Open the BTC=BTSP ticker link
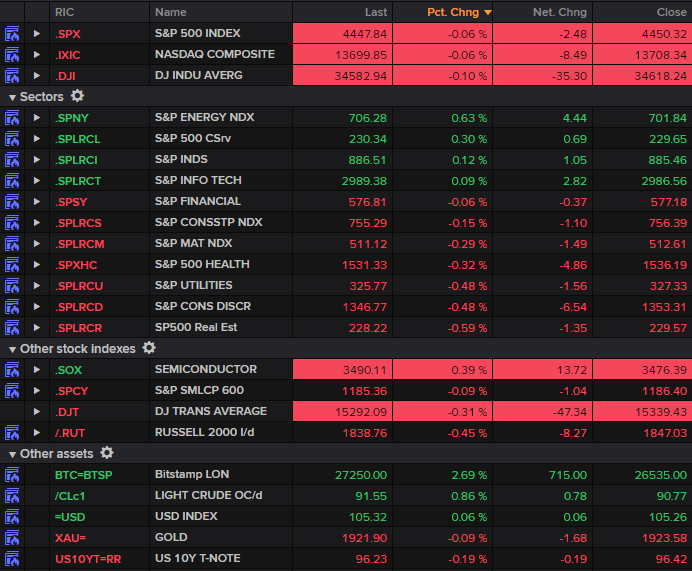Image resolution: width=692 pixels, height=571 pixels. [x=84, y=475]
